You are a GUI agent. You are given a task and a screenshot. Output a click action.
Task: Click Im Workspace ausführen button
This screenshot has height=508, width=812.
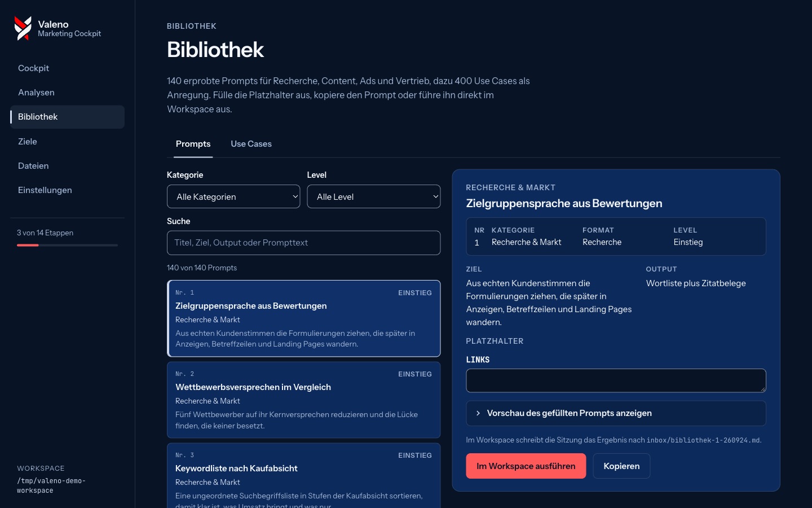pos(526,466)
